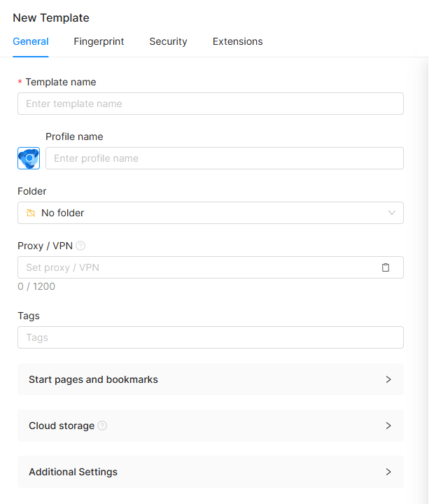The image size is (429, 504).
Task: Click the Folder dropdown chevron arrow
Action: point(391,213)
